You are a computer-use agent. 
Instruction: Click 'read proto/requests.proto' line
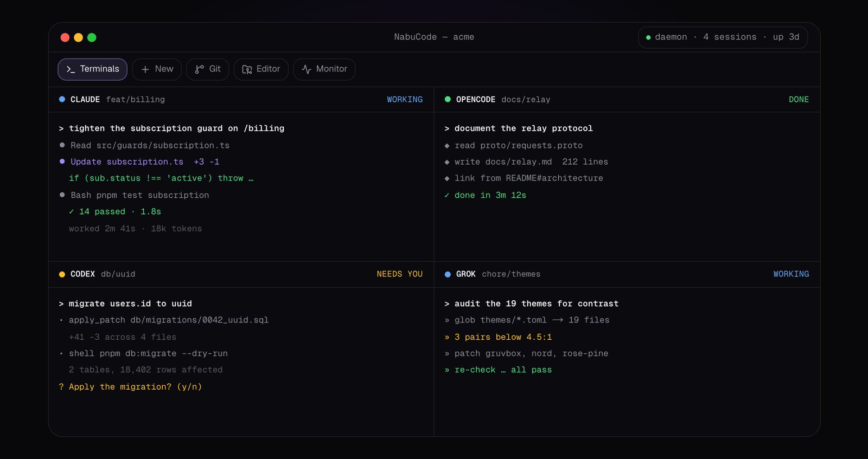click(513, 145)
